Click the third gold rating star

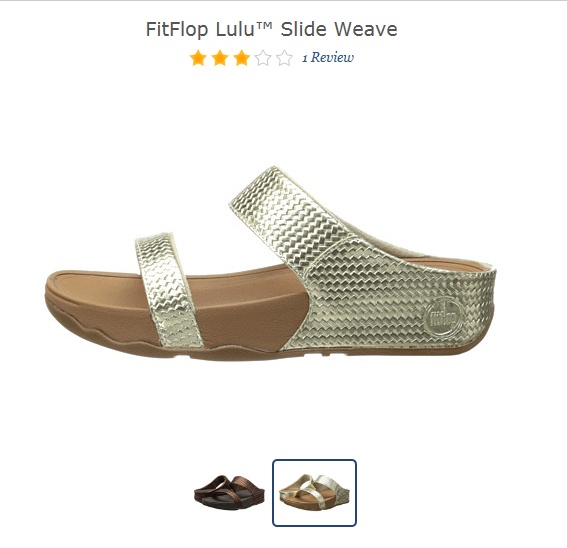click(242, 58)
